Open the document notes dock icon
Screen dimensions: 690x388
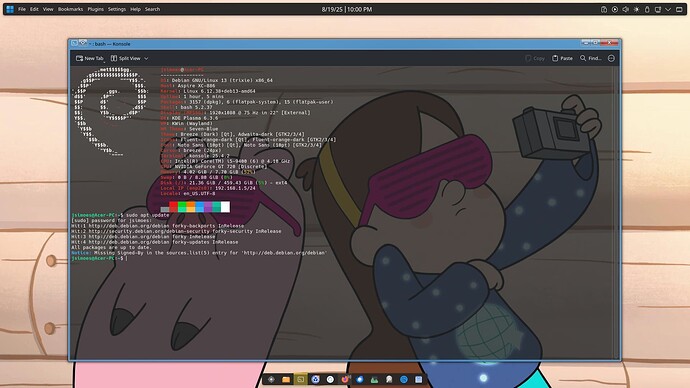(x=418, y=379)
